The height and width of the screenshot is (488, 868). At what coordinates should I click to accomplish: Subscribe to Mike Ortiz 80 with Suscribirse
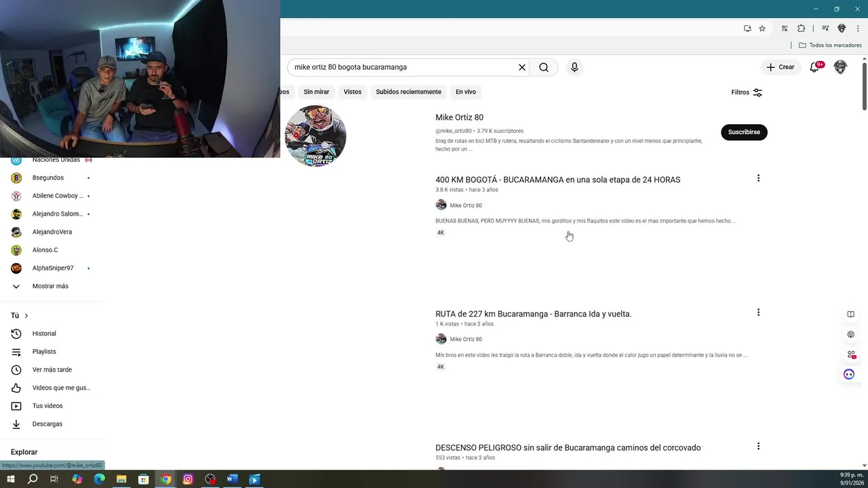(x=744, y=132)
